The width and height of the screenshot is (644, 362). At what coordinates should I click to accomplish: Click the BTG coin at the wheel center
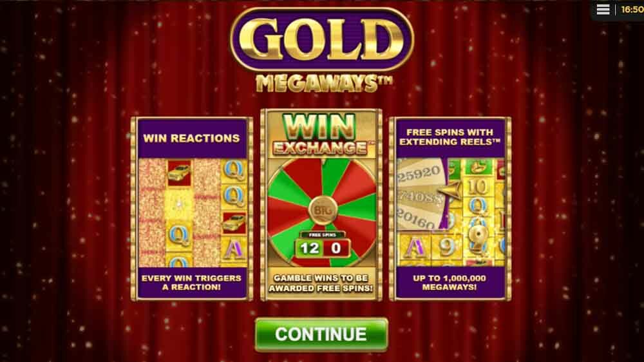(323, 211)
